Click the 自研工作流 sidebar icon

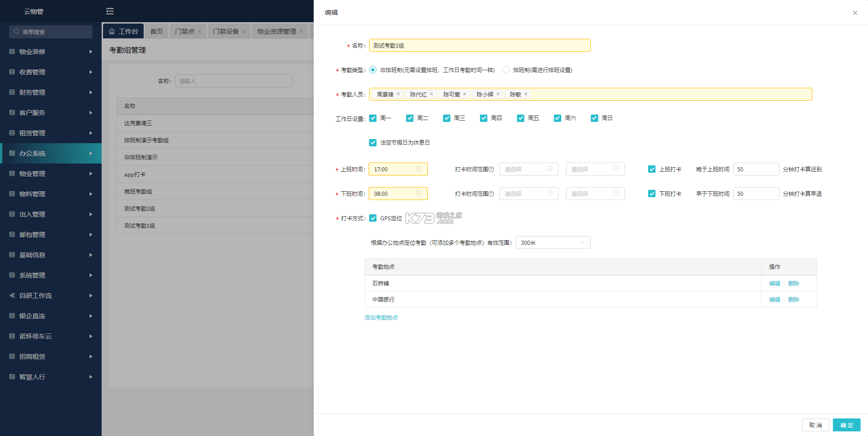click(x=12, y=296)
